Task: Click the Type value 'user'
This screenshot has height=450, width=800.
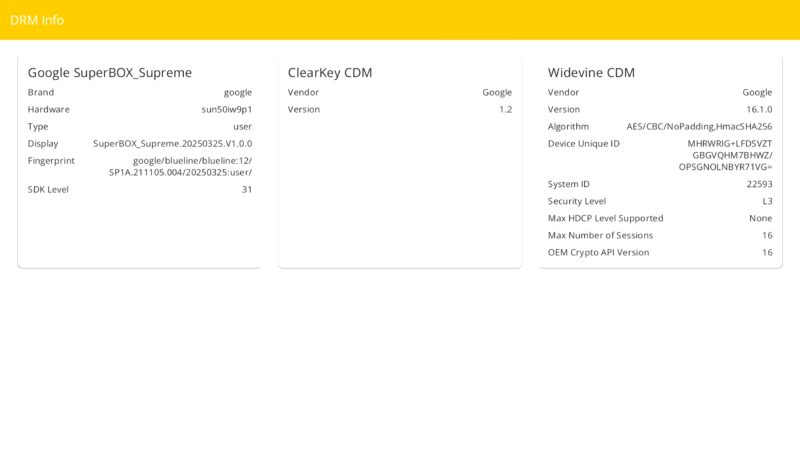Action: 242,127
